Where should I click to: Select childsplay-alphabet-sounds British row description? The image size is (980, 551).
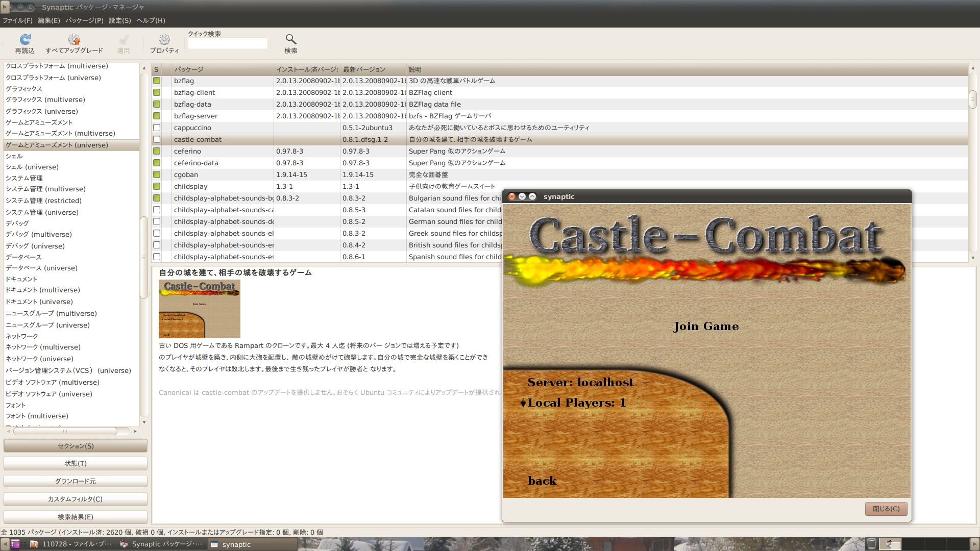pos(455,245)
